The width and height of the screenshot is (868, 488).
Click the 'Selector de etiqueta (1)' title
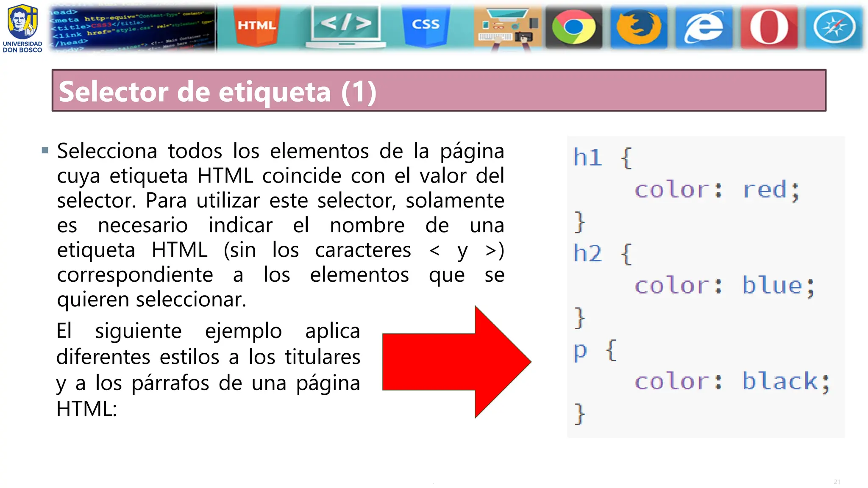217,91
